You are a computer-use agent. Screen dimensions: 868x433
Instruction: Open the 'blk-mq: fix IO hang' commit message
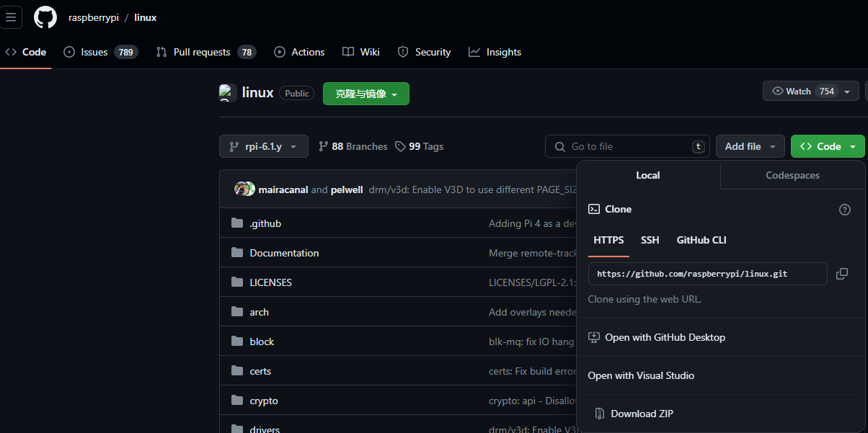coord(533,342)
